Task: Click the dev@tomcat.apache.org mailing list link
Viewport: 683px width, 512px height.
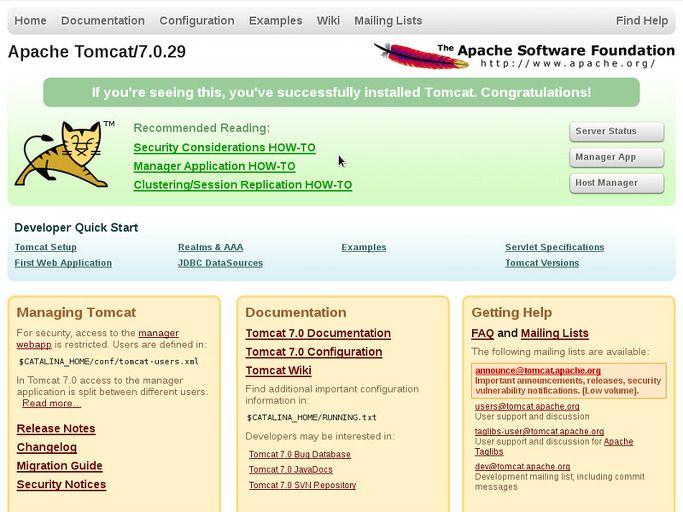Action: (522, 466)
